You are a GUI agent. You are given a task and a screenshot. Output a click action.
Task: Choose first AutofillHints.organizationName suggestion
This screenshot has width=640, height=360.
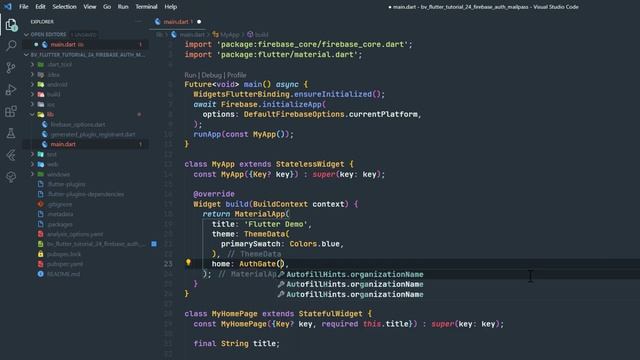coord(351,274)
